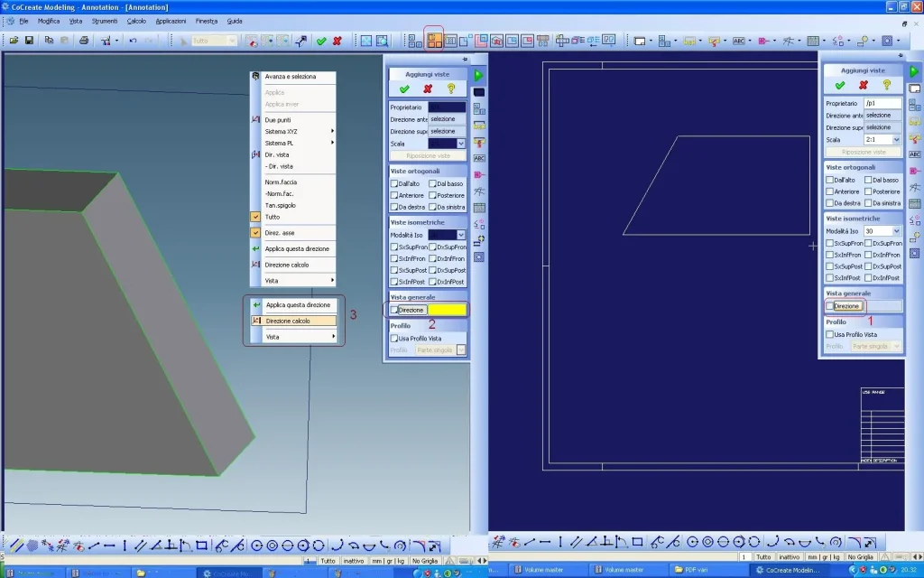
Task: Click the red X in right Aggiungi viste panel
Action: [x=864, y=85]
